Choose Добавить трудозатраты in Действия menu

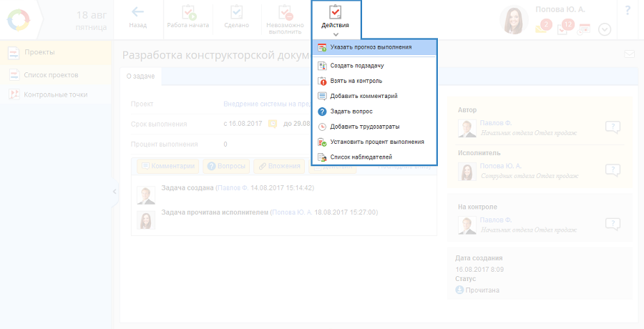[x=364, y=127]
